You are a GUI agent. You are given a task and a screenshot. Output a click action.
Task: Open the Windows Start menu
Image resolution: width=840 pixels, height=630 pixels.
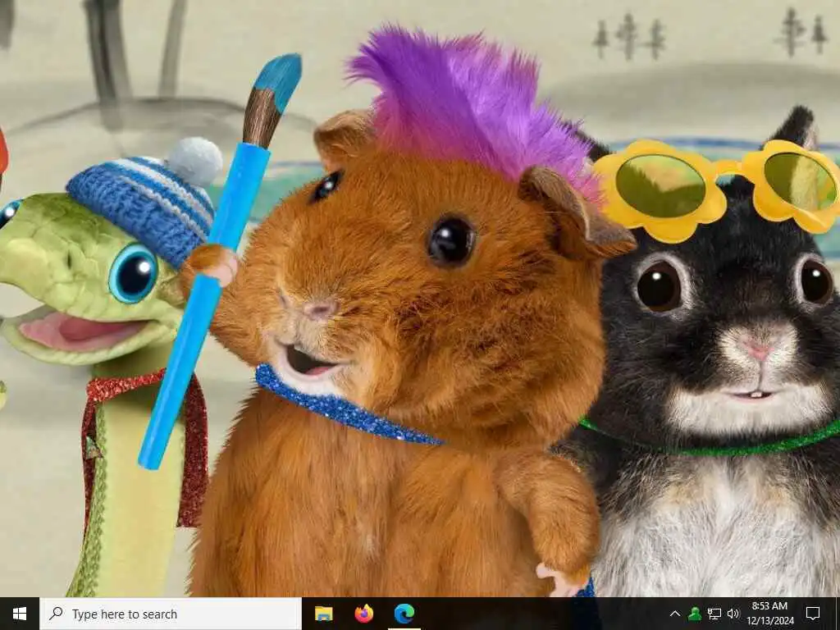pos(20,614)
